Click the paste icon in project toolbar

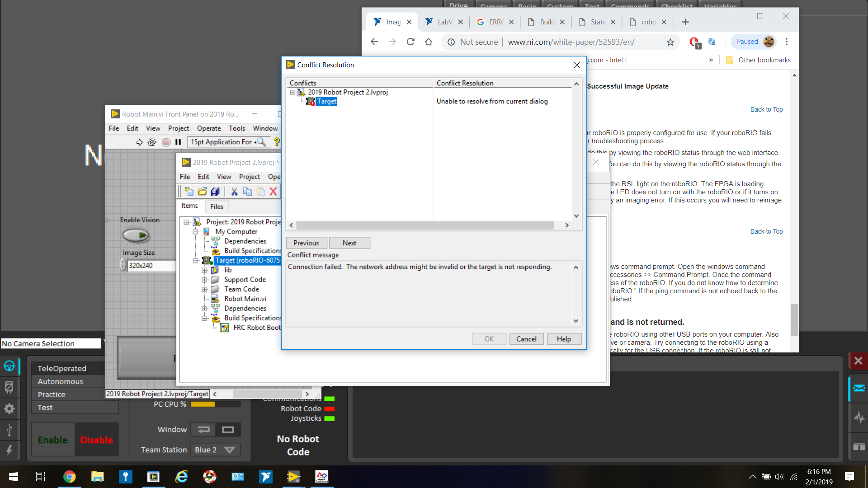pos(260,191)
